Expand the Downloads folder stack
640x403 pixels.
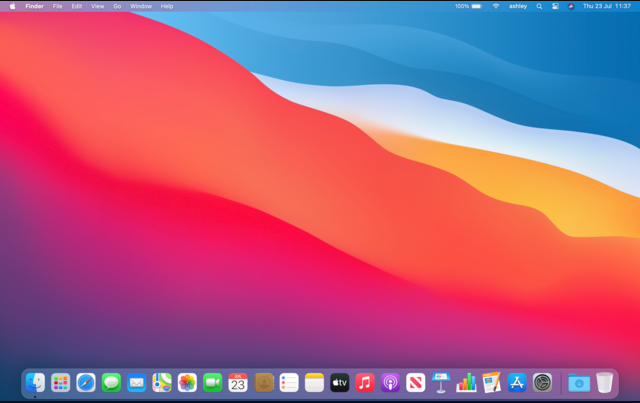tap(579, 382)
